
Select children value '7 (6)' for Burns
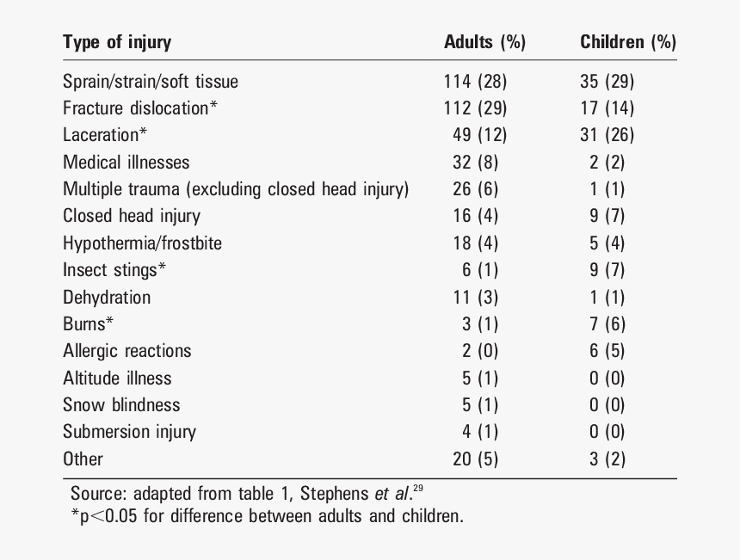click(607, 324)
